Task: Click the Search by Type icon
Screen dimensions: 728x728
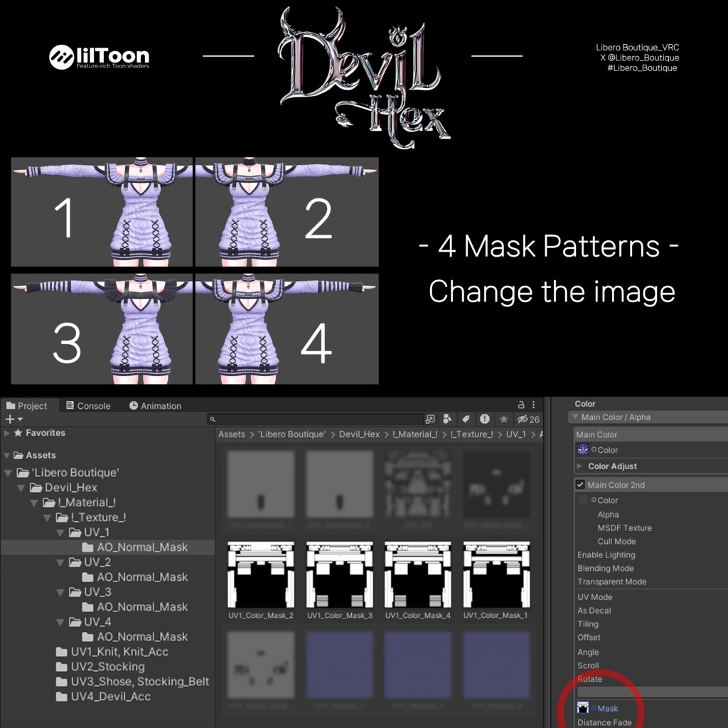Action: point(447,419)
